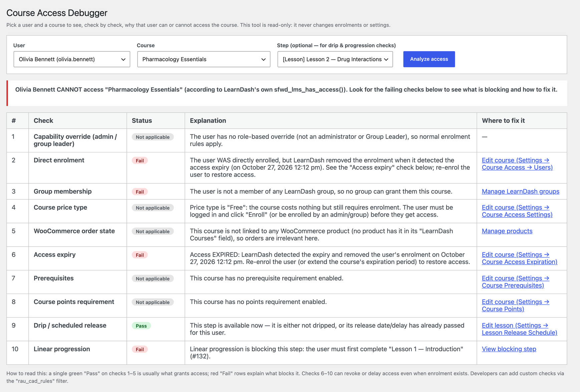This screenshot has height=392, width=580.
Task: Click the Fail badge for Linear progression
Action: coord(139,349)
